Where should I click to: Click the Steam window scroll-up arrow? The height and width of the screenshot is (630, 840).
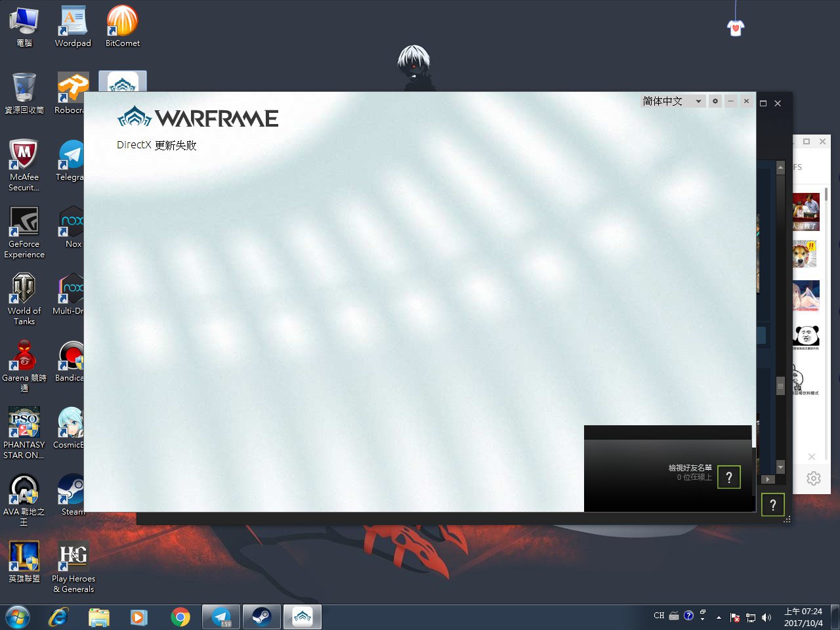(780, 168)
